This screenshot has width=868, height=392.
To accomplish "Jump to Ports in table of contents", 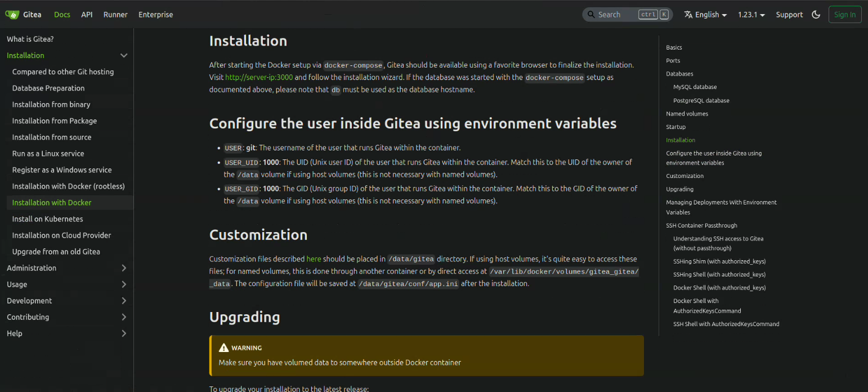I will pyautogui.click(x=673, y=60).
